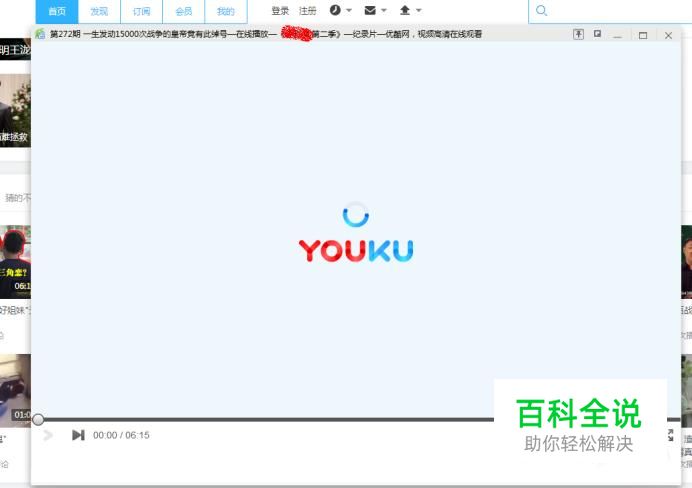The image size is (692, 488).
Task: Click the browser icon in player title bar
Action: coord(40,34)
